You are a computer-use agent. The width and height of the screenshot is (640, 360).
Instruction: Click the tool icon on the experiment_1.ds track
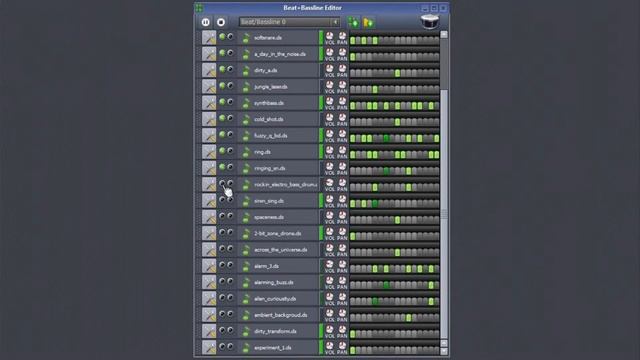209,348
